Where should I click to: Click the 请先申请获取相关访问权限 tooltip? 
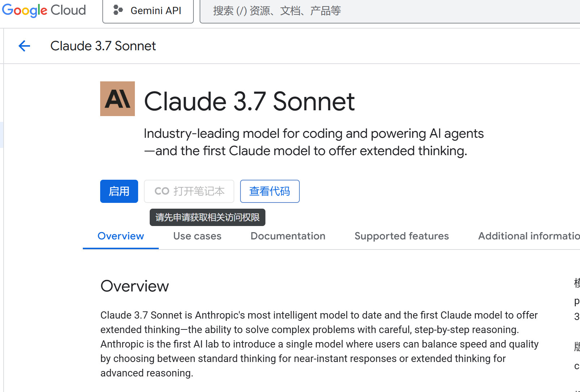pos(208,217)
